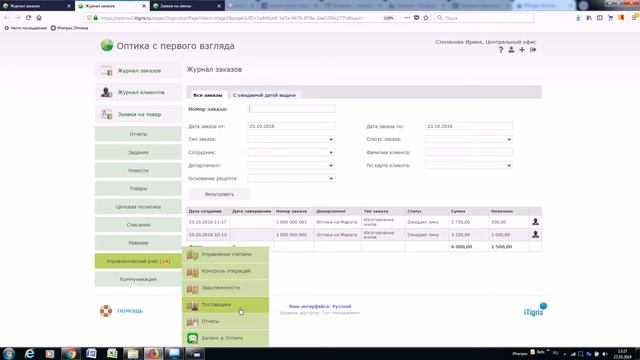
Task: Bookmark the page with the star icon
Action: tap(426, 18)
